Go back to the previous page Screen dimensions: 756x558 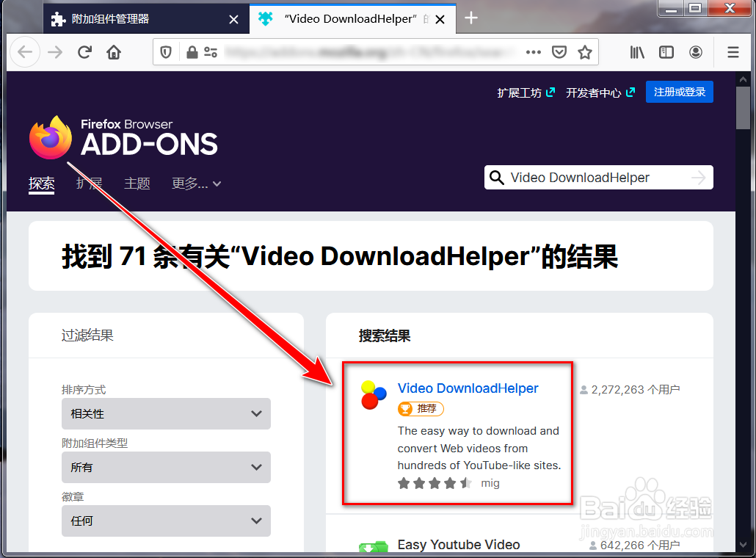pyautogui.click(x=25, y=51)
